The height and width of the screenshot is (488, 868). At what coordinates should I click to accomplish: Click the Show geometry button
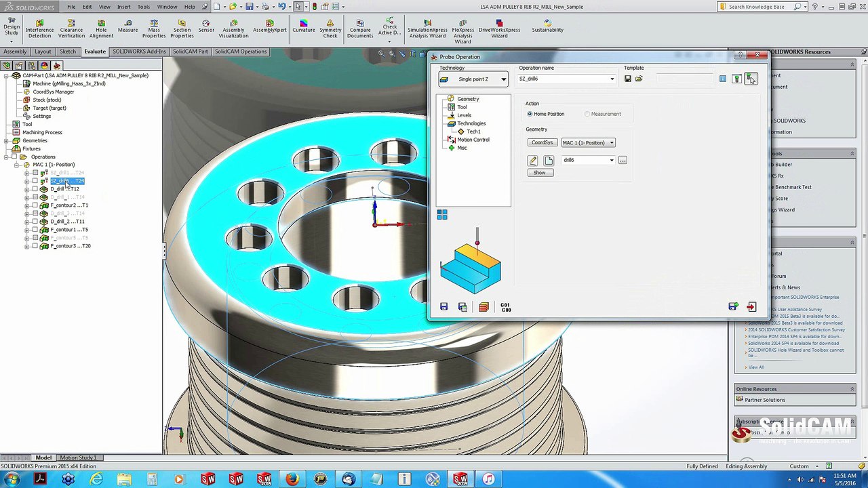540,173
